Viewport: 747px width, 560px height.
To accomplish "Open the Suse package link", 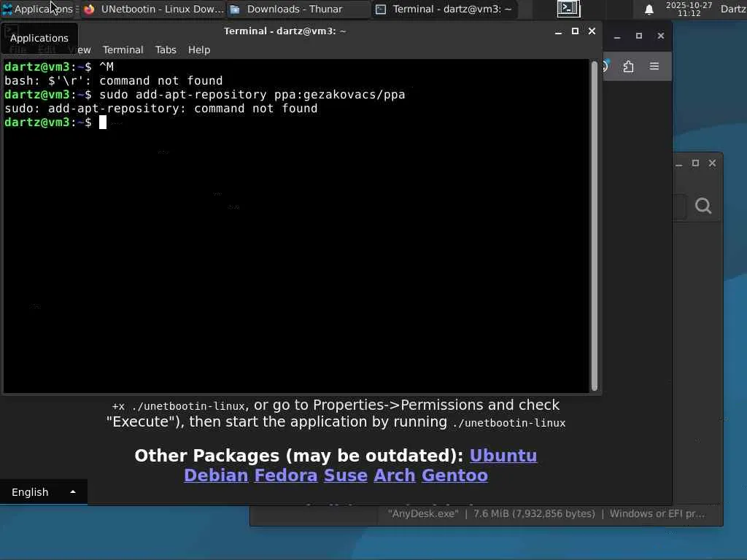I will (345, 475).
